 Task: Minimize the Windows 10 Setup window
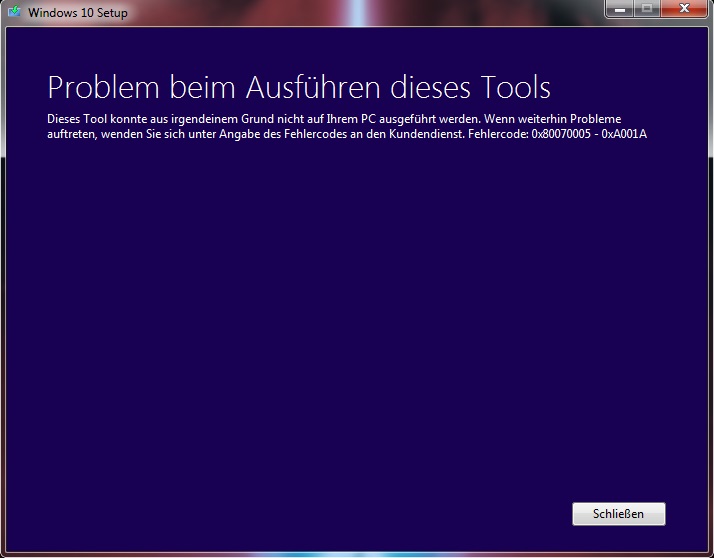(620, 9)
